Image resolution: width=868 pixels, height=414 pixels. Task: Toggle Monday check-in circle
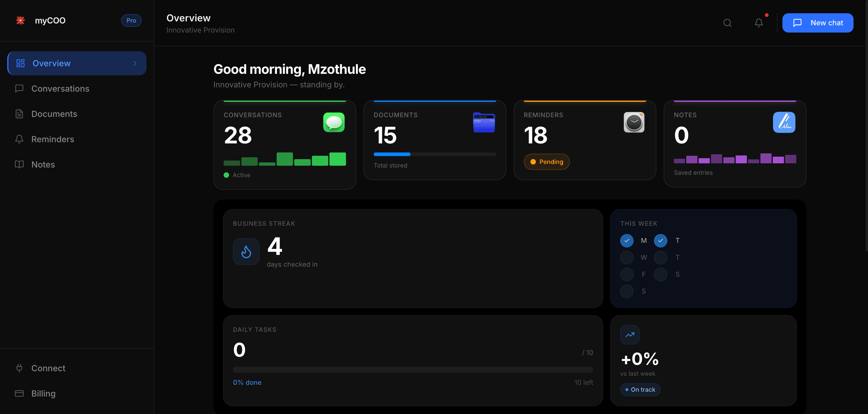point(627,240)
